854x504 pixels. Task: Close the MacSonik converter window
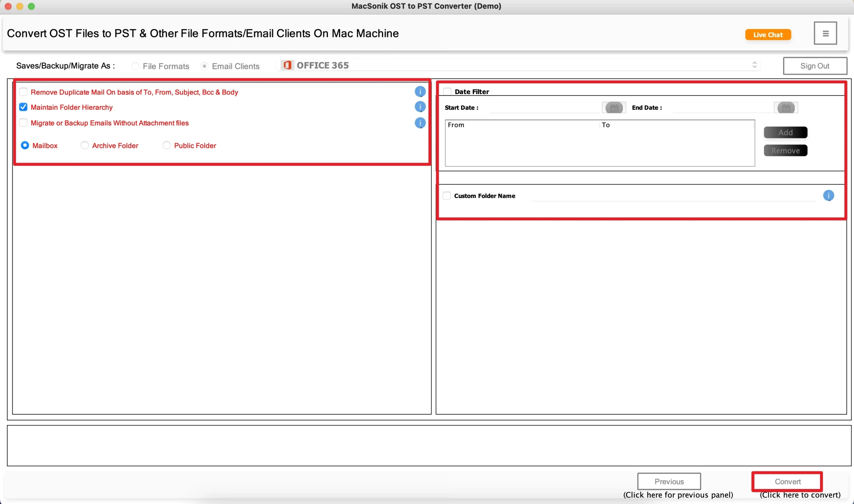coord(8,6)
